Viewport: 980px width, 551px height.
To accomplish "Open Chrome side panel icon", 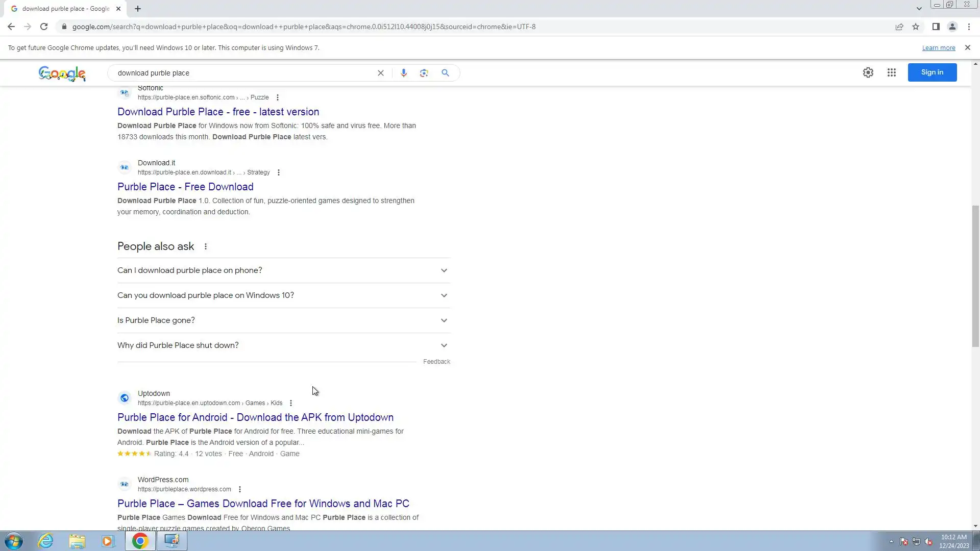I will click(936, 27).
